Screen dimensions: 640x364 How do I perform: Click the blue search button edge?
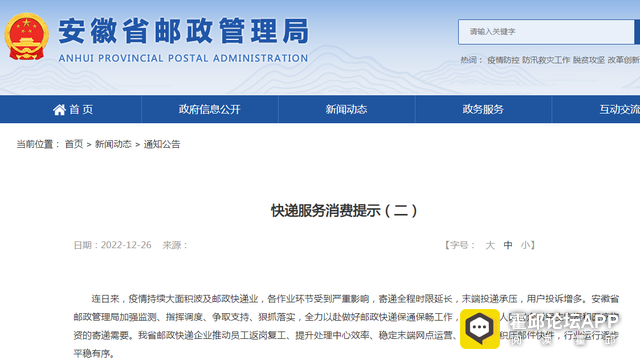pos(637,32)
